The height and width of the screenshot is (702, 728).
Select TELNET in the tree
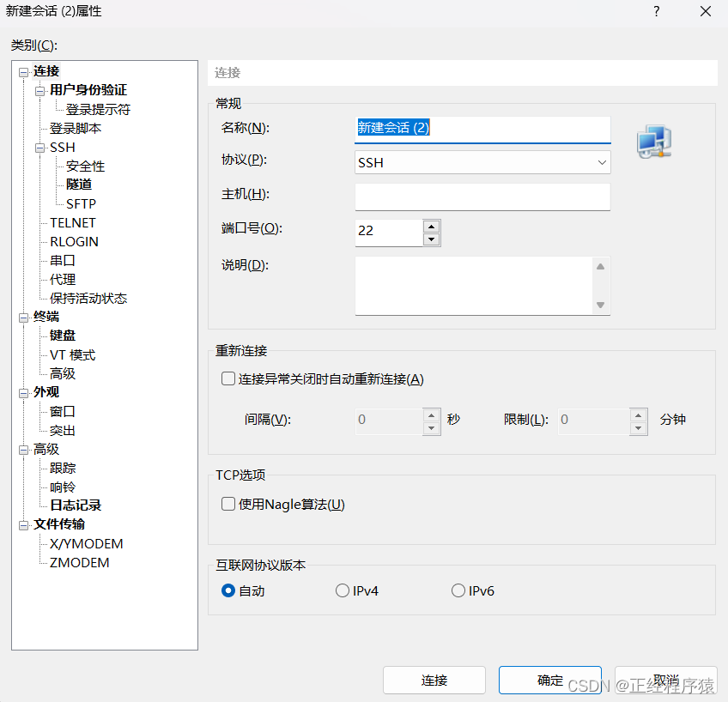[x=72, y=223]
